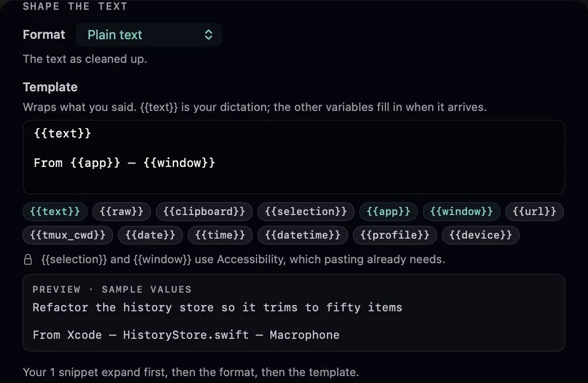
Task: Insert the {{text}} variable chip
Action: [x=55, y=211]
